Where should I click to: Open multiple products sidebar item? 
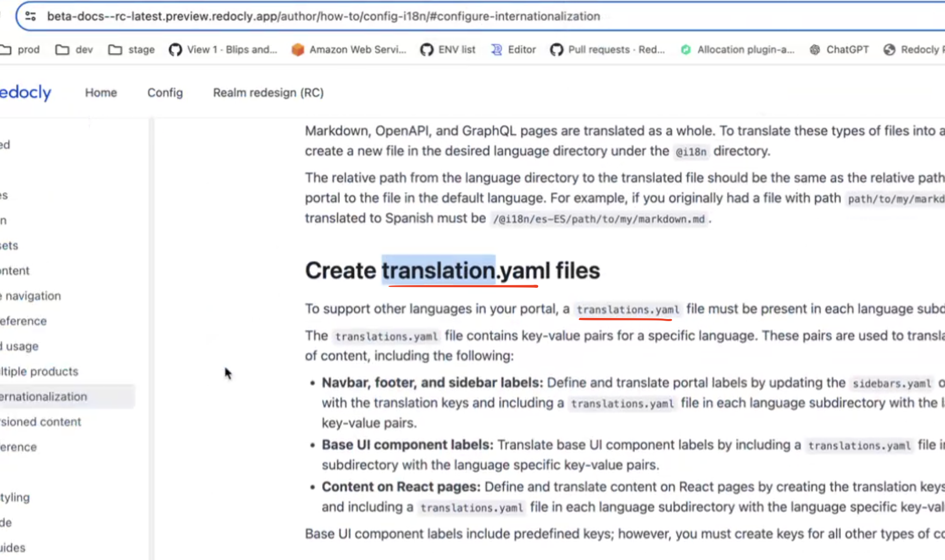(x=39, y=372)
